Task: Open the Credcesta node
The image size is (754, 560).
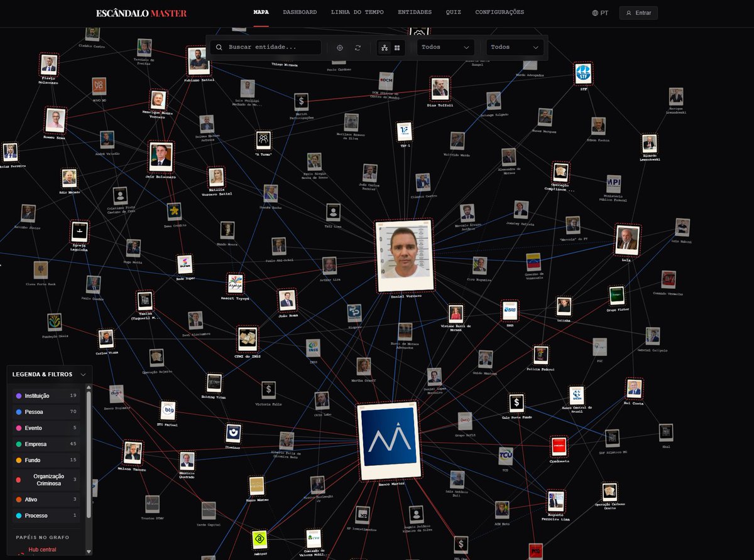Action: pyautogui.click(x=559, y=447)
